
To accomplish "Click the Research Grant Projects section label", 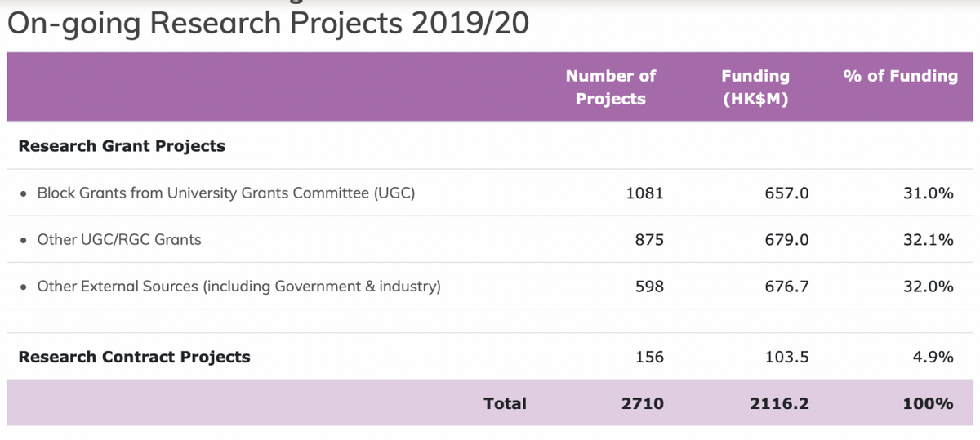I will [122, 146].
